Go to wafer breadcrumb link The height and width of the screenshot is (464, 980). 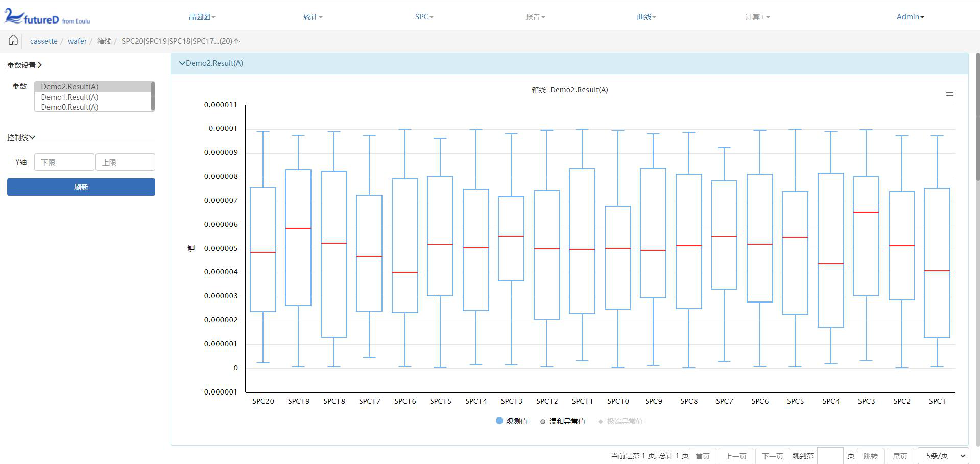[x=77, y=41]
